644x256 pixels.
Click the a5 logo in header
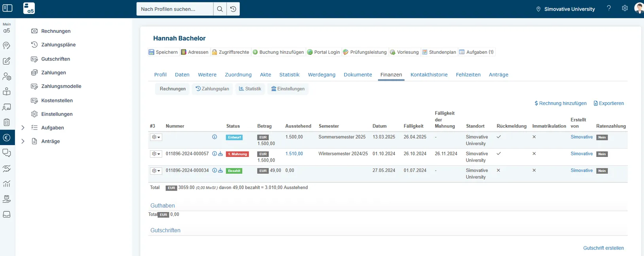(29, 8)
